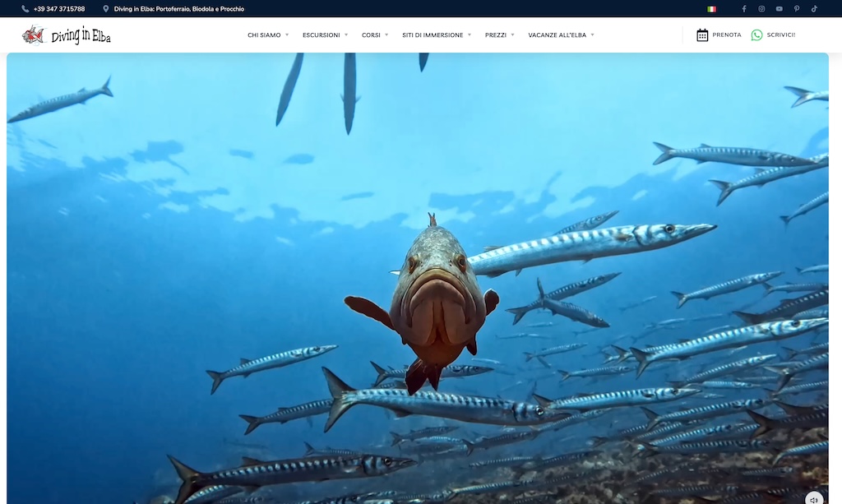Image resolution: width=842 pixels, height=504 pixels.
Task: Open the Instagram profile icon
Action: pyautogui.click(x=761, y=9)
